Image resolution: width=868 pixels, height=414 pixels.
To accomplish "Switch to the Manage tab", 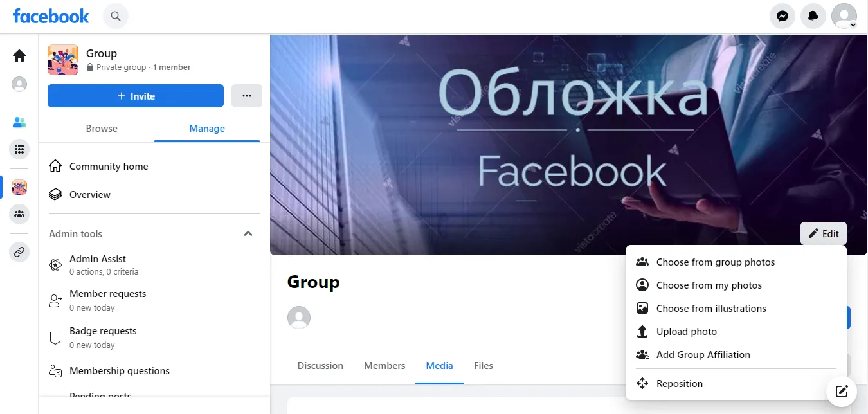I will (x=207, y=129).
